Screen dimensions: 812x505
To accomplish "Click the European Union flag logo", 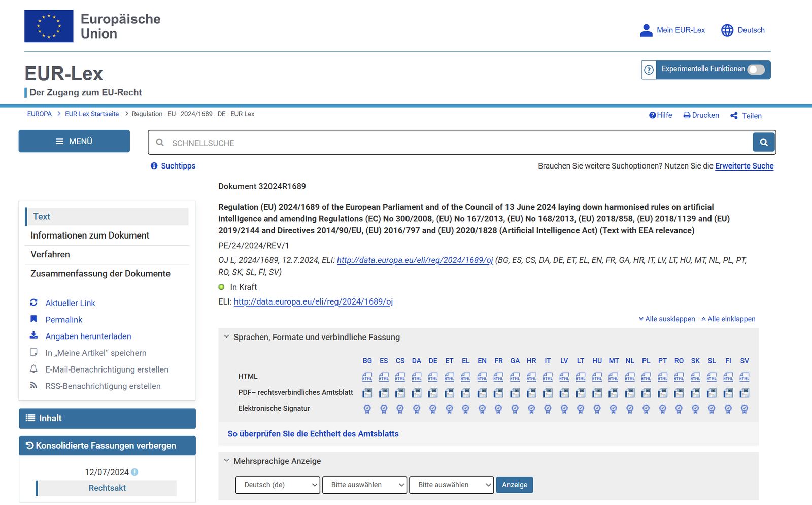I will (49, 26).
